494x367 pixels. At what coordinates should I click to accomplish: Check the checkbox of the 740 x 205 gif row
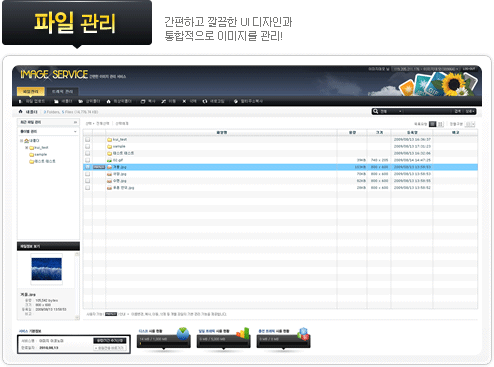click(87, 160)
